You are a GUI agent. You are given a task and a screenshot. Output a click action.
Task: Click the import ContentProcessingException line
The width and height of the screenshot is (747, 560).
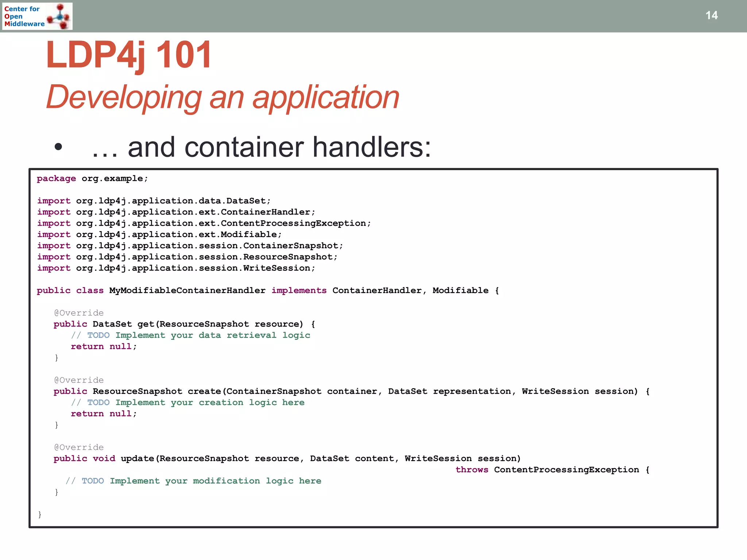coord(204,223)
